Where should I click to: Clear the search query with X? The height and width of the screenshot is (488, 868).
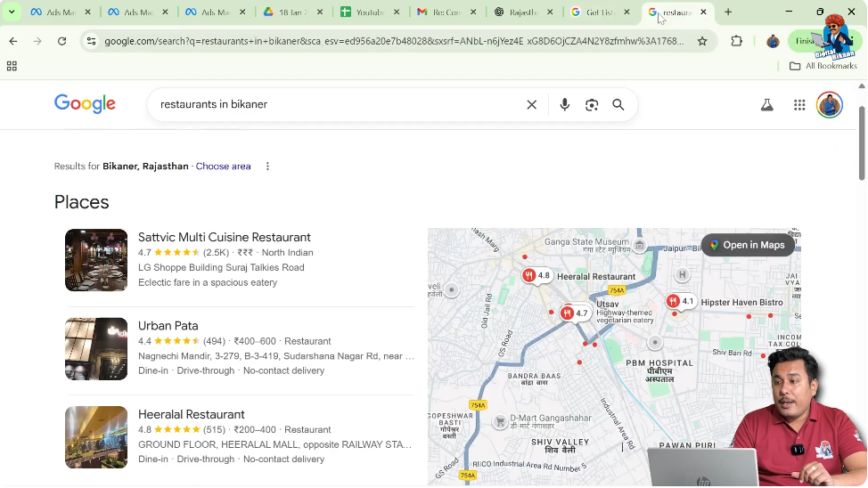coord(531,104)
